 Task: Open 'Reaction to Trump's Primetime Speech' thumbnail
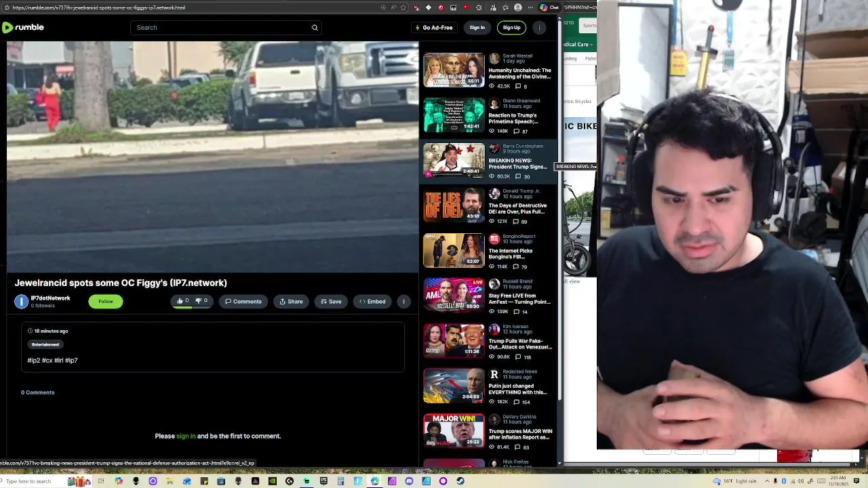pyautogui.click(x=454, y=115)
